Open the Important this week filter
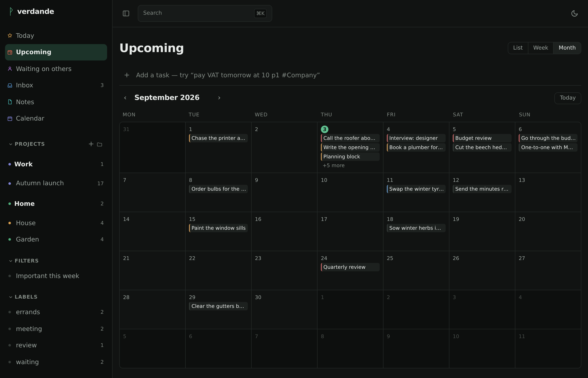The height and width of the screenshot is (378, 588). (x=56, y=276)
